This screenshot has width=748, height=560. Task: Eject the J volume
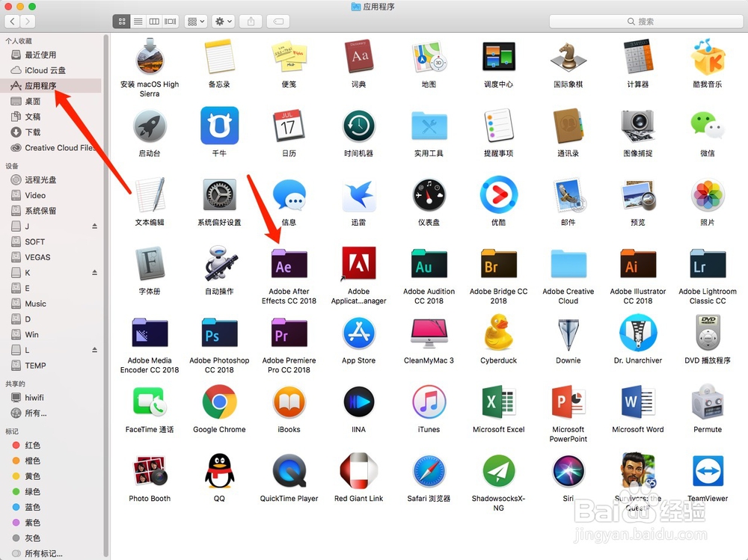click(94, 226)
